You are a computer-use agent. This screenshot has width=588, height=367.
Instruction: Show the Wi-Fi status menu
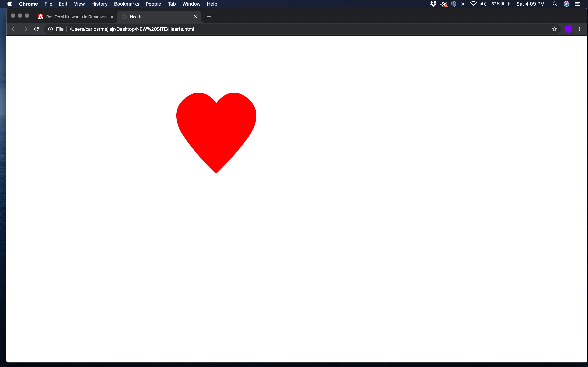click(473, 4)
